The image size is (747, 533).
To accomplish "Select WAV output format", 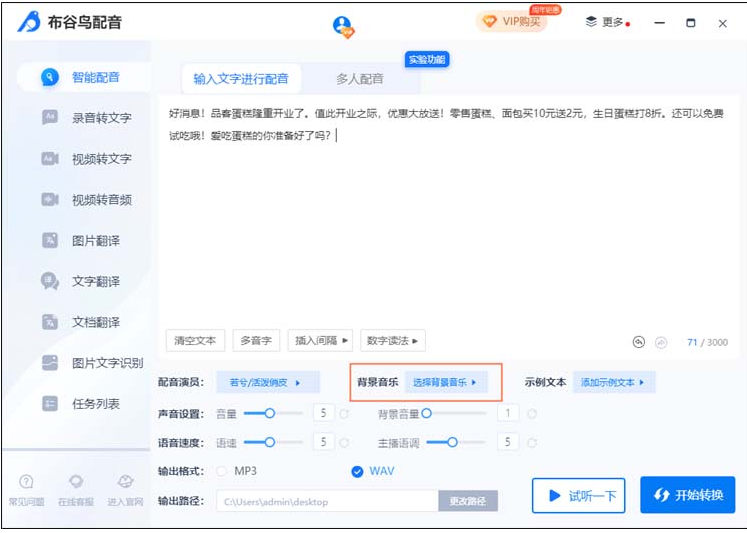I will pyautogui.click(x=357, y=471).
